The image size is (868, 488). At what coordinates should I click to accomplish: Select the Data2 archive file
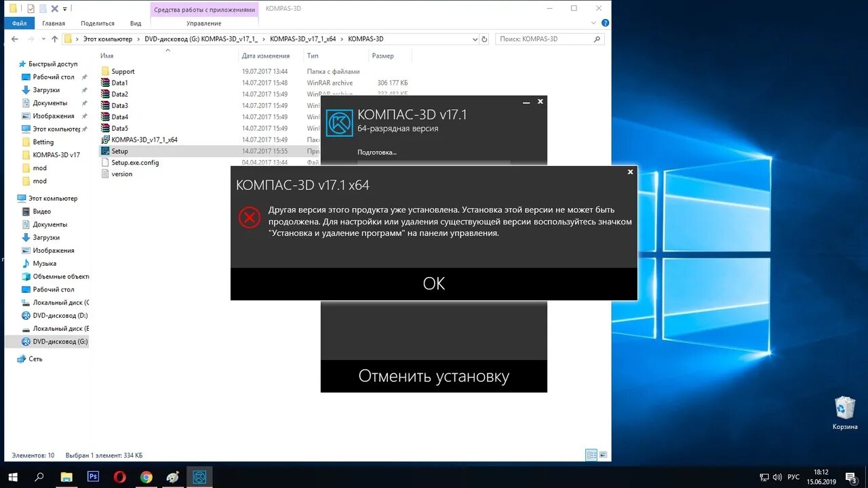[119, 94]
